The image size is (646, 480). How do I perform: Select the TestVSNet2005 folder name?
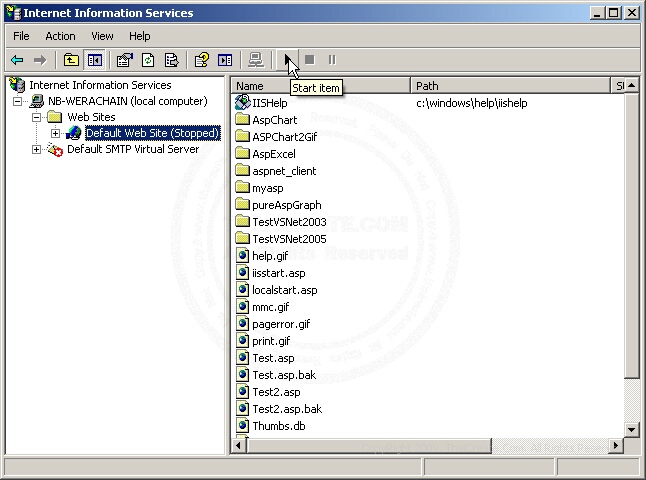(289, 239)
